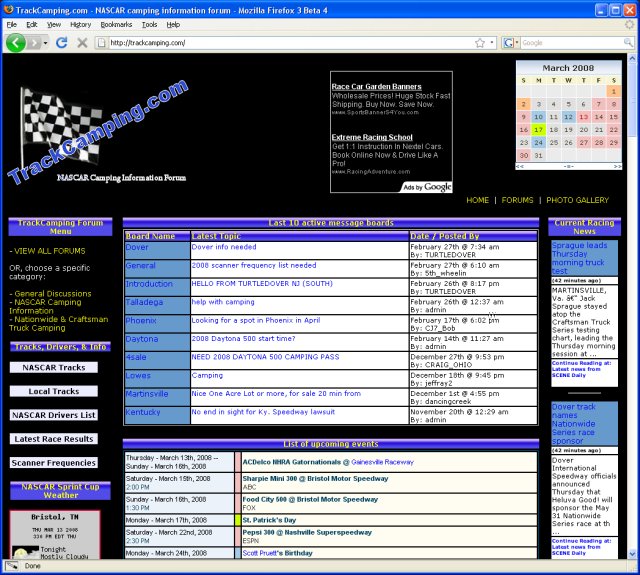Open the Bookmarks menu
The width and height of the screenshot is (640, 575).
tap(116, 24)
